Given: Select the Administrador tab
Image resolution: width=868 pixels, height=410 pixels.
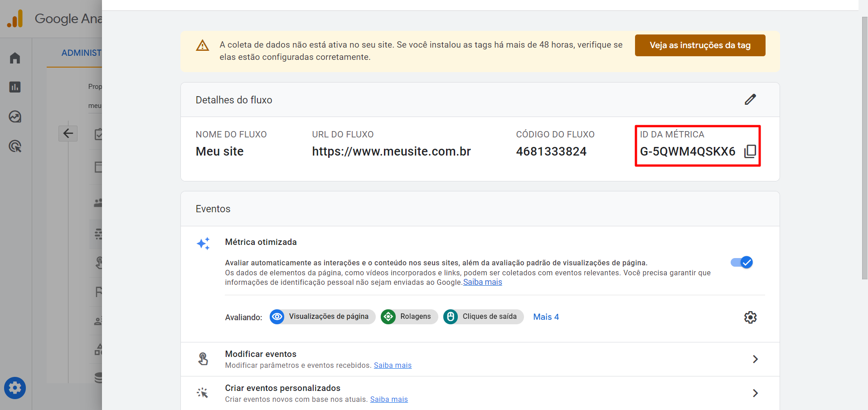Looking at the screenshot, I should [x=81, y=53].
